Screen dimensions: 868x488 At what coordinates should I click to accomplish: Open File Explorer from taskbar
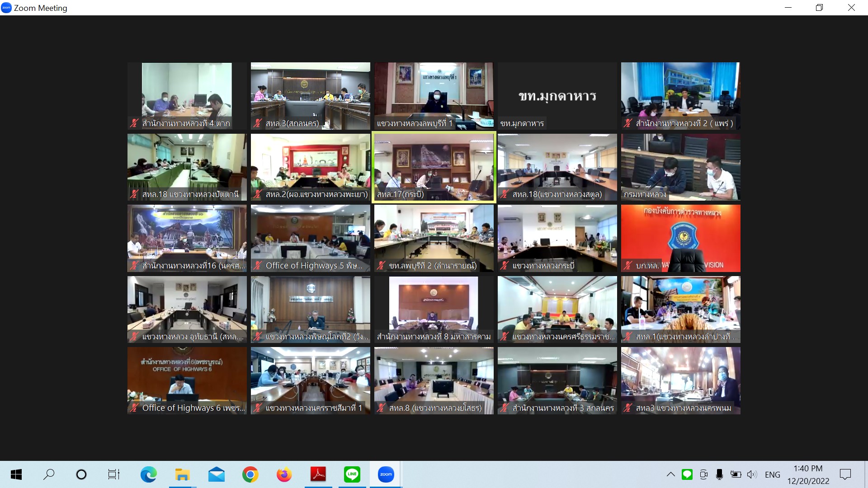(x=182, y=474)
